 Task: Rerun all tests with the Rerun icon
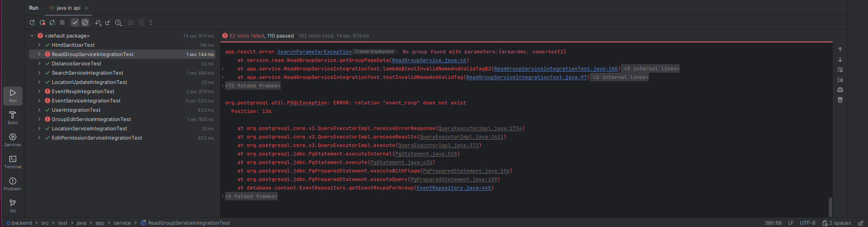[x=32, y=23]
